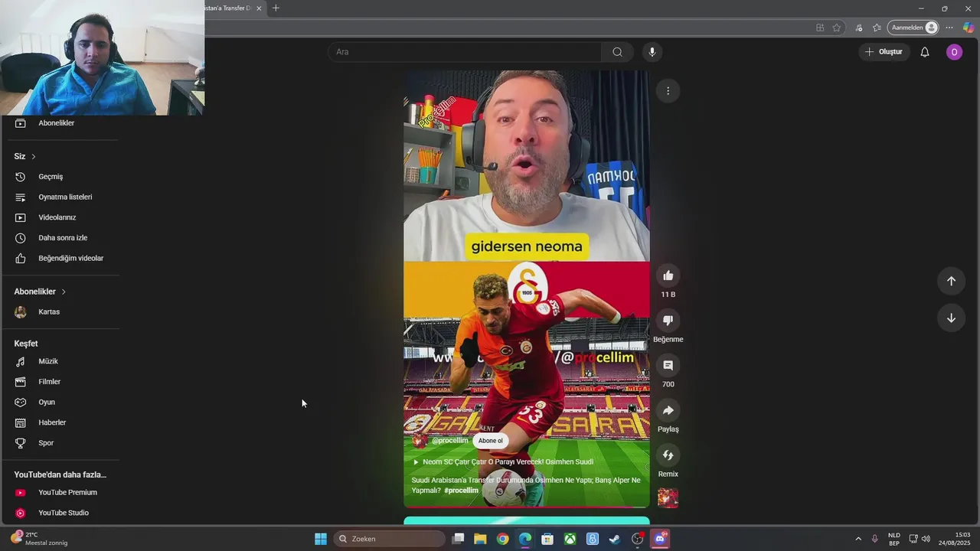Image resolution: width=980 pixels, height=551 pixels.
Task: Subscribe with the Abone ol button
Action: [491, 441]
